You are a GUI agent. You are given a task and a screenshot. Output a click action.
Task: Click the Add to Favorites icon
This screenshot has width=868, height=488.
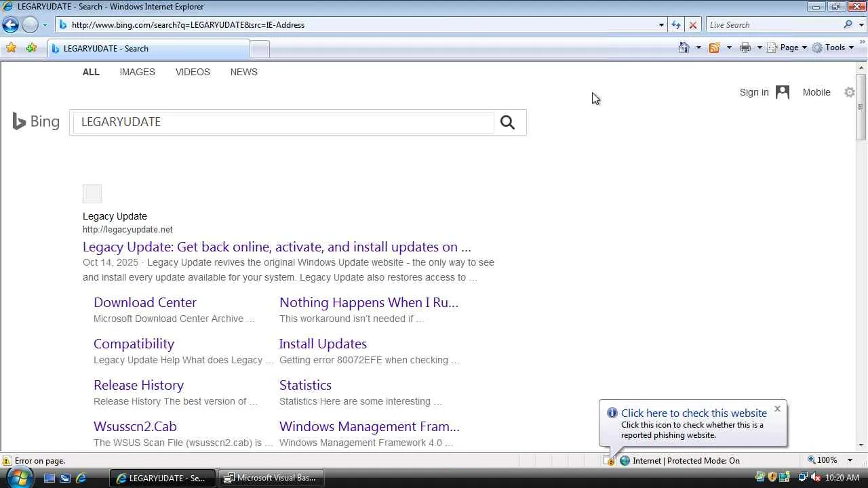[x=31, y=48]
